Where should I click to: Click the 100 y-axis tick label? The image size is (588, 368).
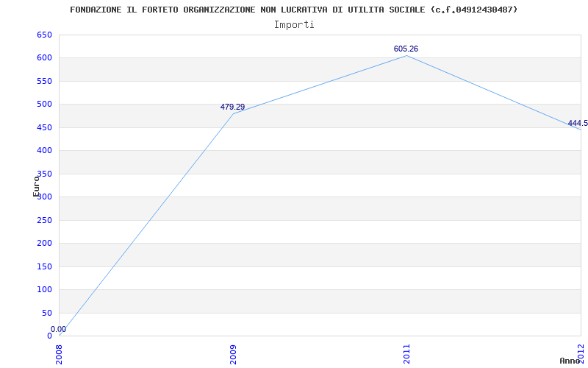(44, 289)
